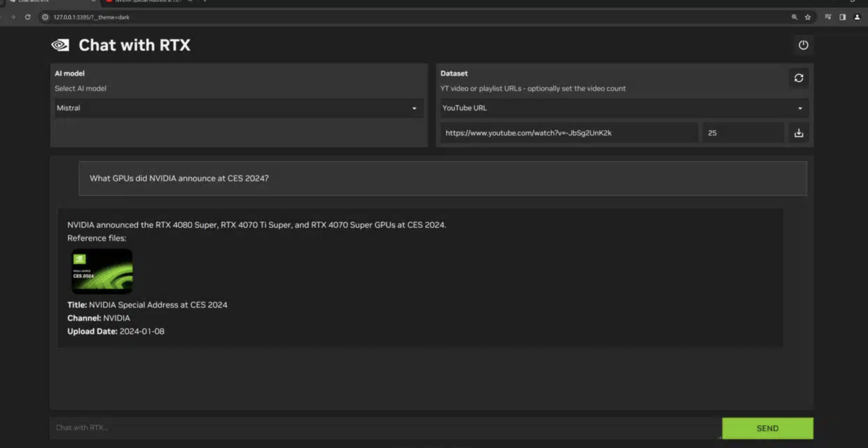
Task: Expand the YouTube URL dataset dropdown
Action: [x=624, y=108]
